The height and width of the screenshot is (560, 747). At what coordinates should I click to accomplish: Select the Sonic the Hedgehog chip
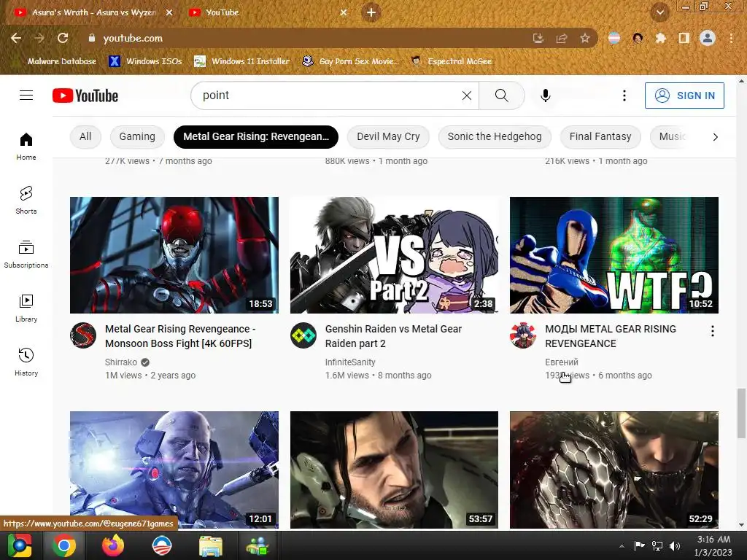click(x=495, y=136)
